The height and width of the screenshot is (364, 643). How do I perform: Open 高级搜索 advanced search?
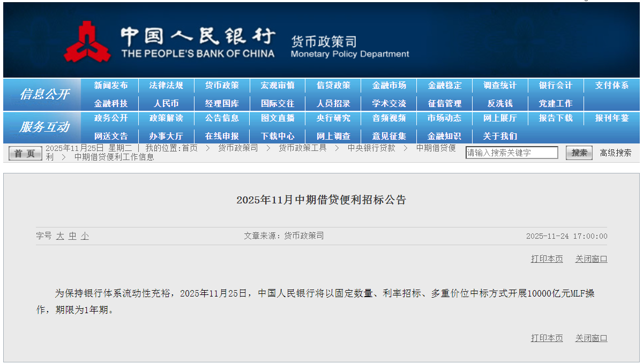[615, 152]
